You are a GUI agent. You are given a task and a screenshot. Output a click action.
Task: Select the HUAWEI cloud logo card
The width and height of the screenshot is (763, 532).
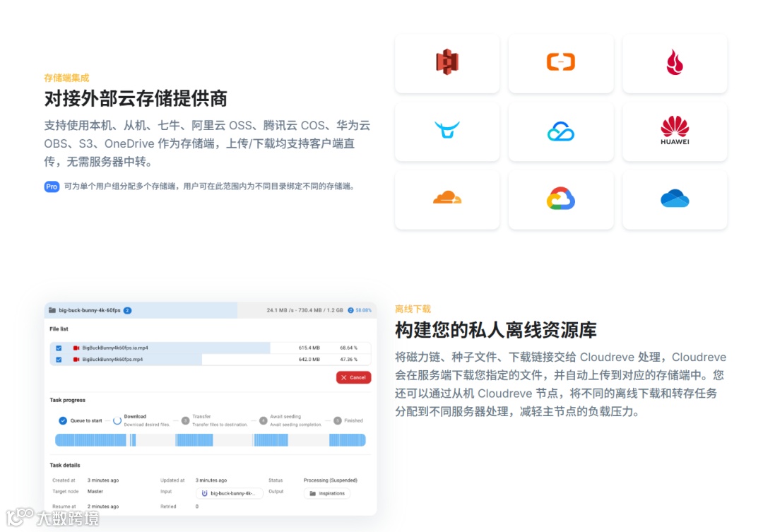(675, 131)
